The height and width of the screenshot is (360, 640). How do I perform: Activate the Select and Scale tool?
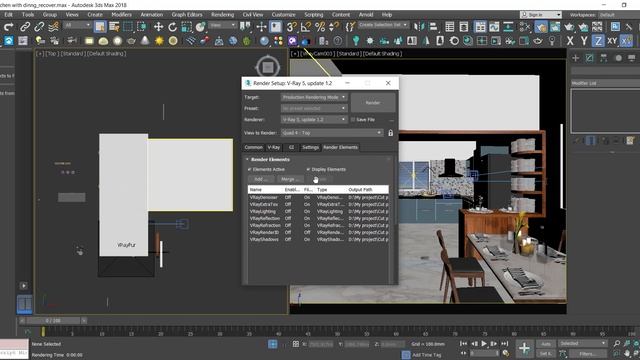pyautogui.click(x=187, y=27)
